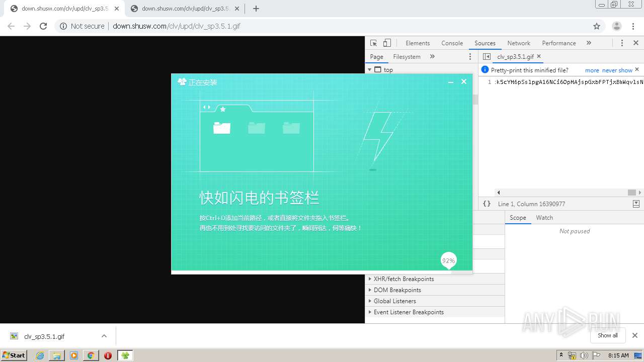Switch to the Elements panel

418,43
